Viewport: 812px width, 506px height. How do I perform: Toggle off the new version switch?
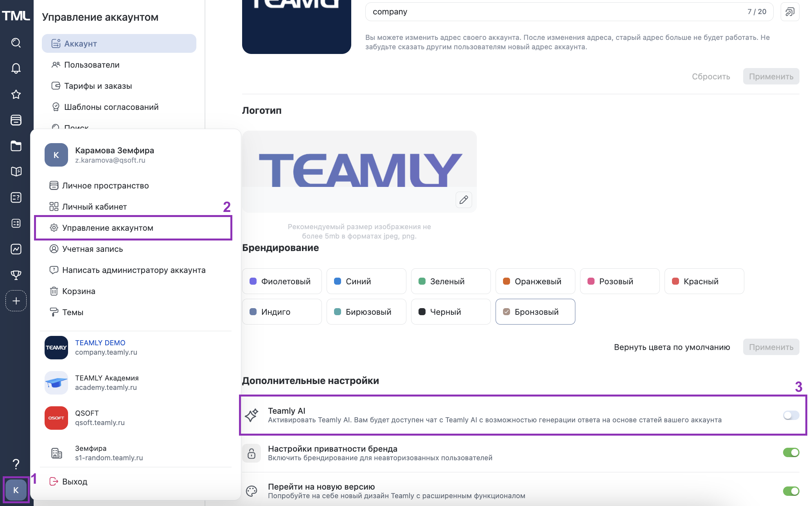click(x=790, y=491)
